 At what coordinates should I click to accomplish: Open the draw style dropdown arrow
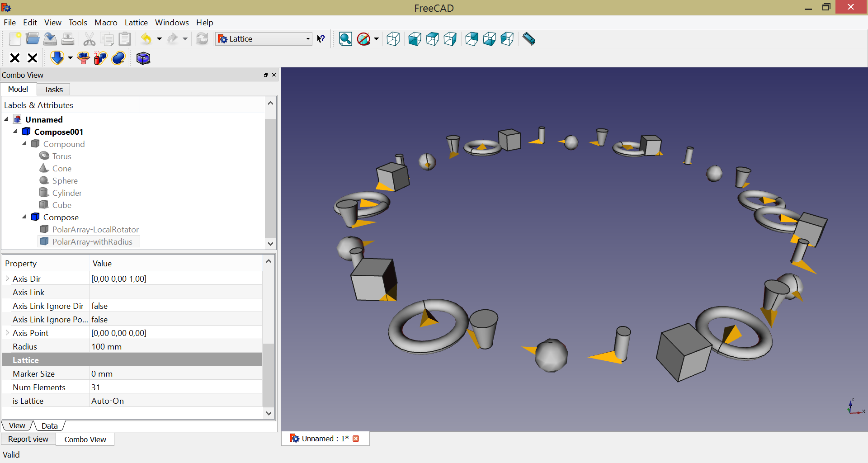376,39
